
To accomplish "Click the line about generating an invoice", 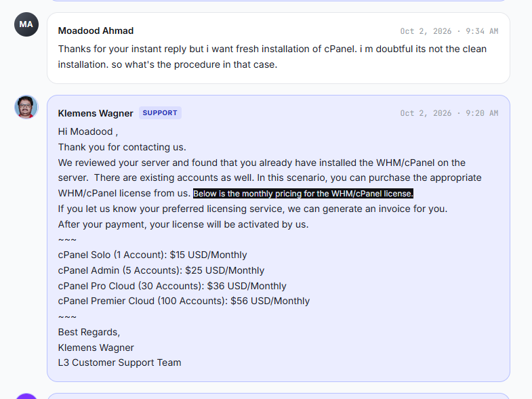I will click(x=253, y=209).
